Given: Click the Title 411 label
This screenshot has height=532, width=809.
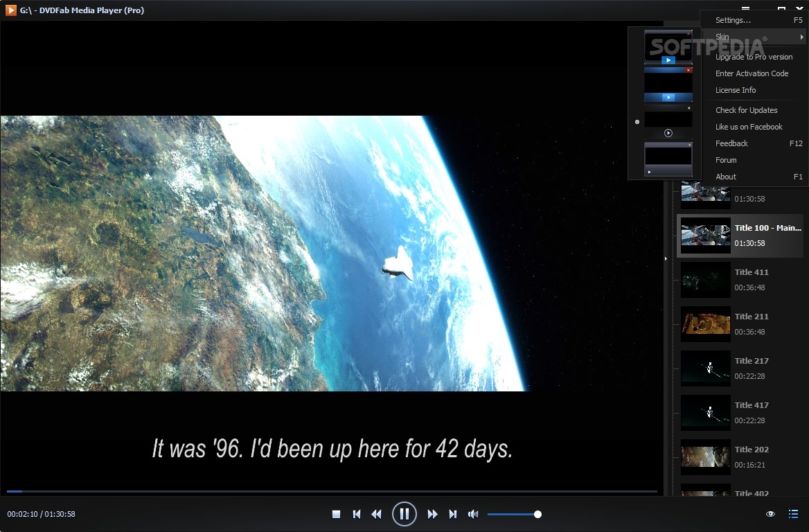Looking at the screenshot, I should [752, 272].
